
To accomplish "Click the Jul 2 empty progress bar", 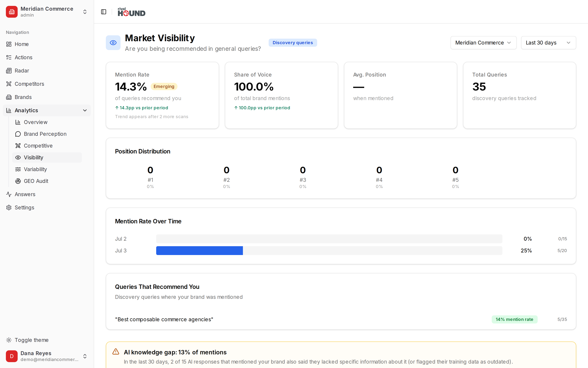I will pos(329,239).
